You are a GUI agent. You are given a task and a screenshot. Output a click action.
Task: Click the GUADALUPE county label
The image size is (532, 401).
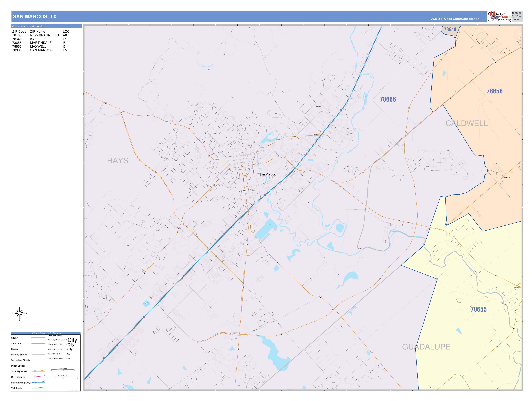[426, 347]
